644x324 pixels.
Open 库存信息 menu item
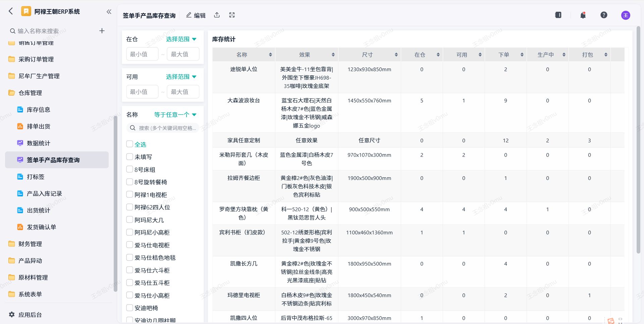pos(57,110)
